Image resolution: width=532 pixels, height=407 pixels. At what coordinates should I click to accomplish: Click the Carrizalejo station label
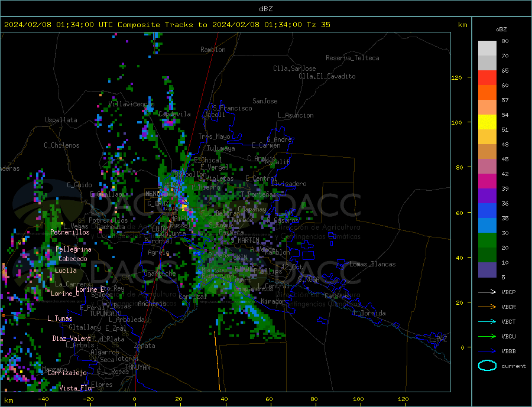pyautogui.click(x=67, y=373)
